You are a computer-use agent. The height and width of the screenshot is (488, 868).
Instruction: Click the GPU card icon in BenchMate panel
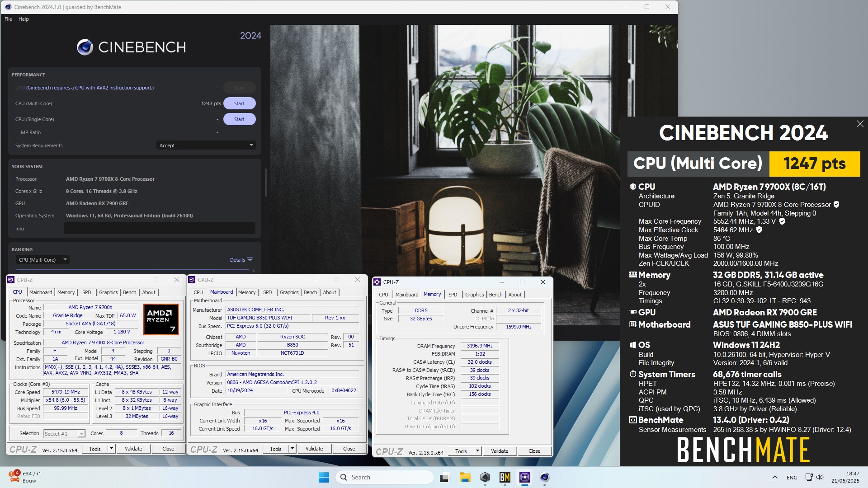633,312
